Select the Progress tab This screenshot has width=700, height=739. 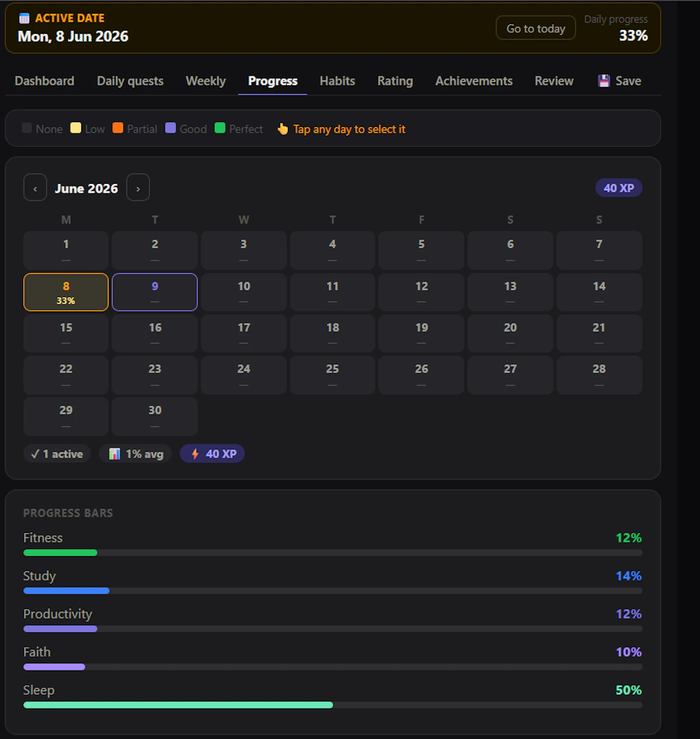pyautogui.click(x=273, y=81)
